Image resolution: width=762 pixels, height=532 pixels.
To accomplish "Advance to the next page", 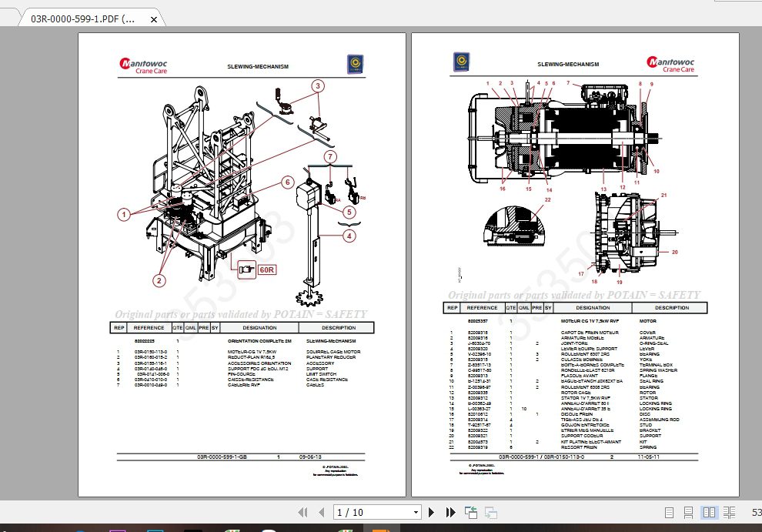I will (431, 512).
